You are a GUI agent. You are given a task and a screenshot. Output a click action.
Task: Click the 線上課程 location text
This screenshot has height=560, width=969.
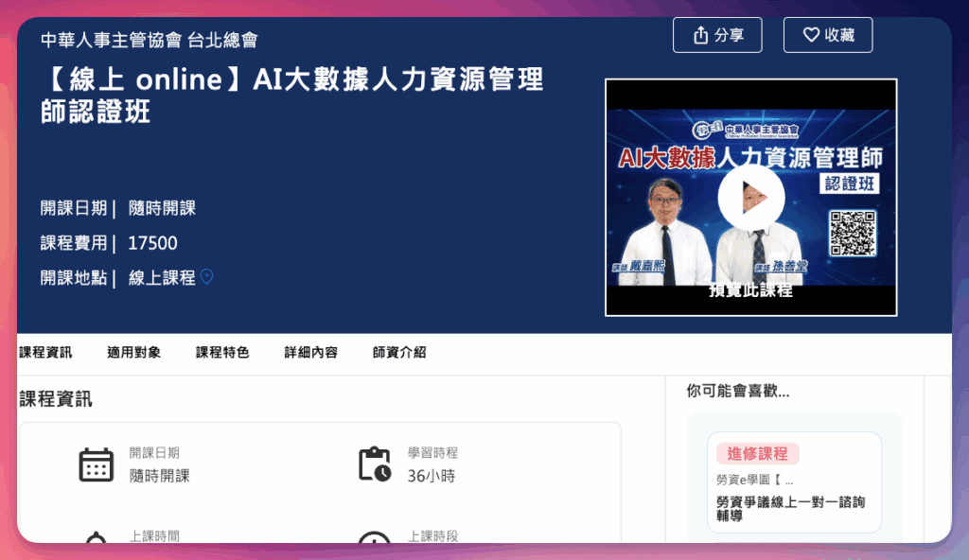162,277
